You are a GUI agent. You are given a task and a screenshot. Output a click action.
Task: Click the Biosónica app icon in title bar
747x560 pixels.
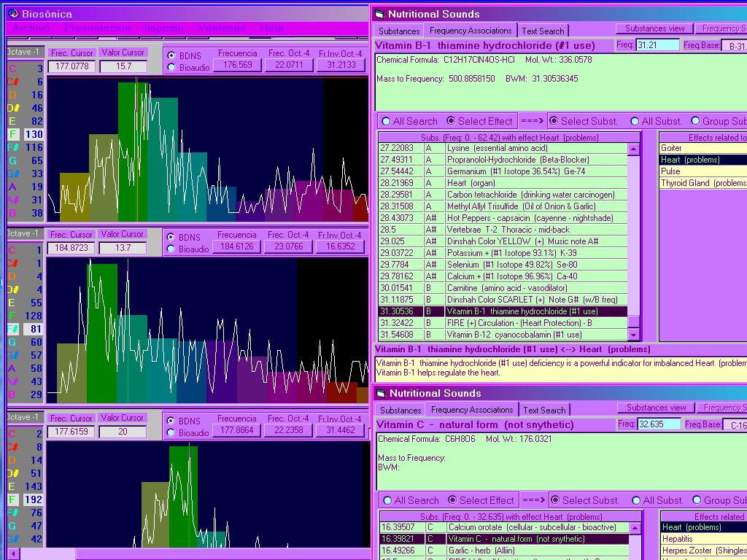click(13, 14)
